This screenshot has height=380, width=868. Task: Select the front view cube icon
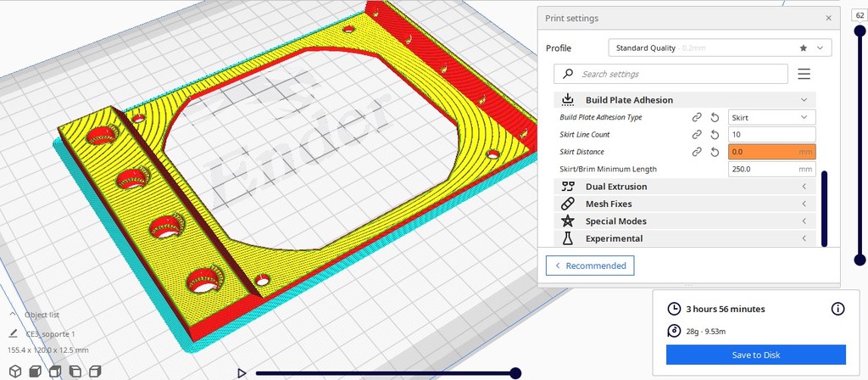coord(35,372)
